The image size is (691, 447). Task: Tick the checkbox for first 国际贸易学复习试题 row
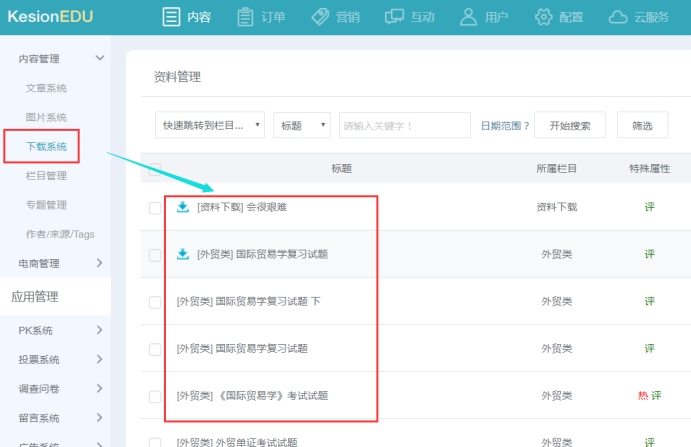155,255
